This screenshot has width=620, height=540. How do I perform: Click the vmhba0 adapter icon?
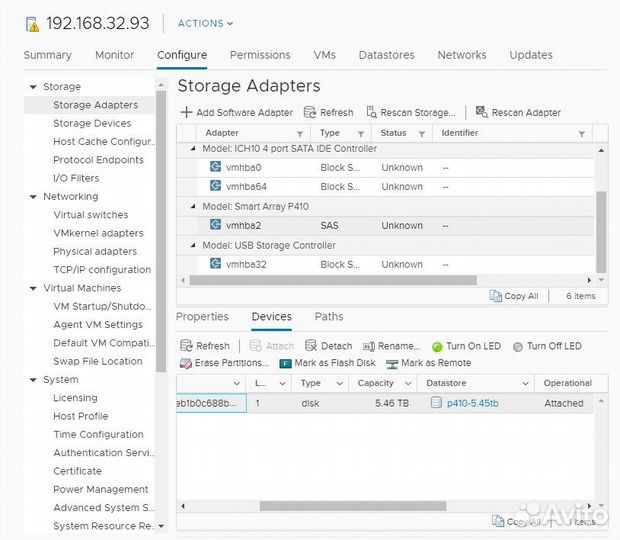(215, 167)
